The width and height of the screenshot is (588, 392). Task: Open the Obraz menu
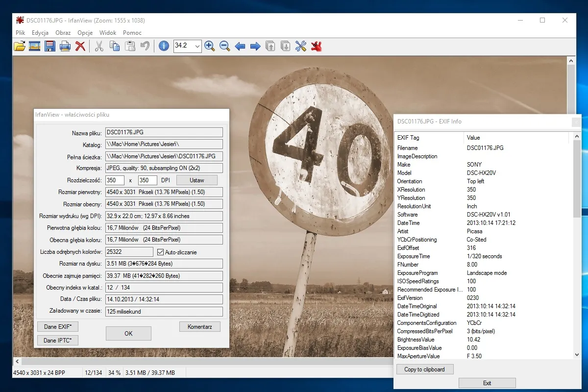64,32
